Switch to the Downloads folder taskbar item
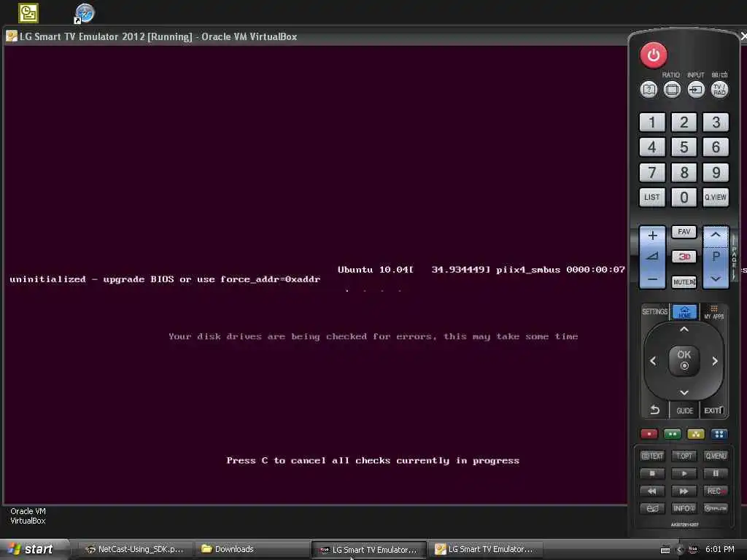Screen dimensions: 747x560 pyautogui.click(x=252, y=549)
